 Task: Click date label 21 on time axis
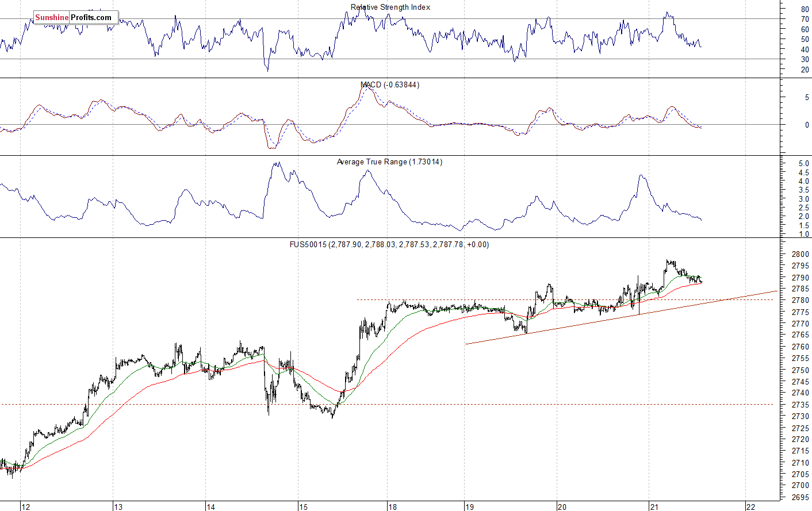click(x=654, y=506)
